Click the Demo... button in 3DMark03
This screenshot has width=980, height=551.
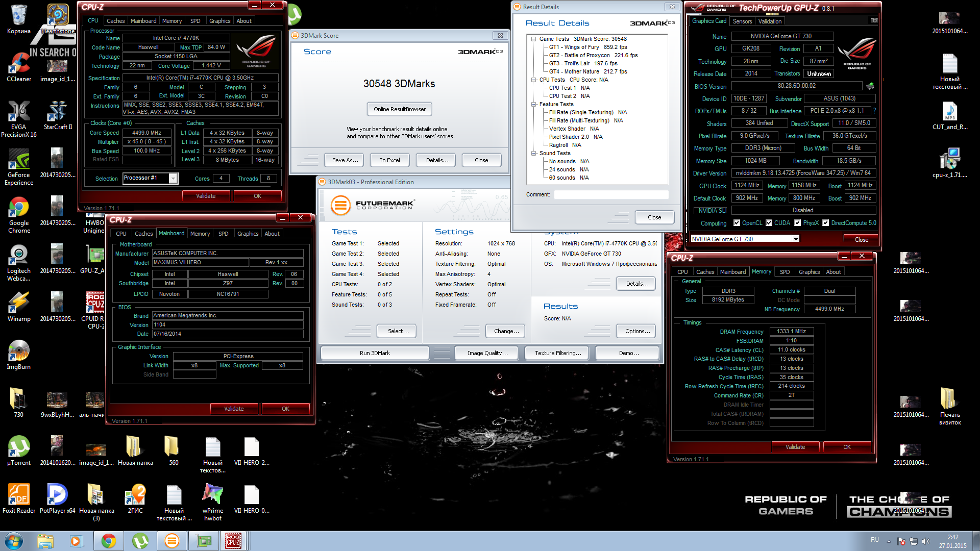[627, 353]
